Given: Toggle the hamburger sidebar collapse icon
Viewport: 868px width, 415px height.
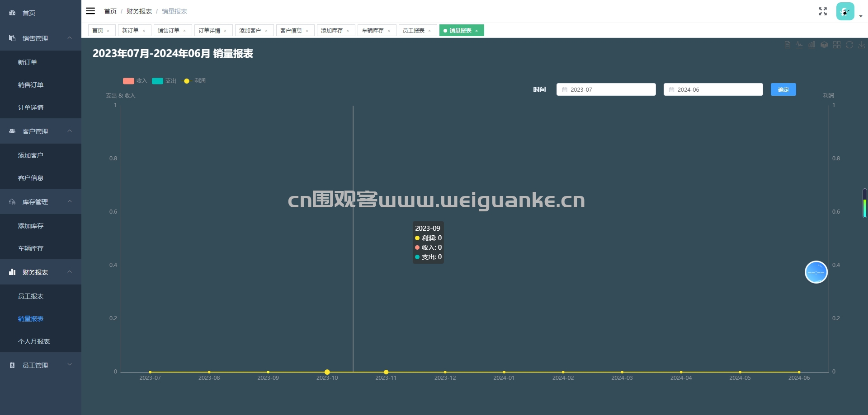Looking at the screenshot, I should (90, 11).
